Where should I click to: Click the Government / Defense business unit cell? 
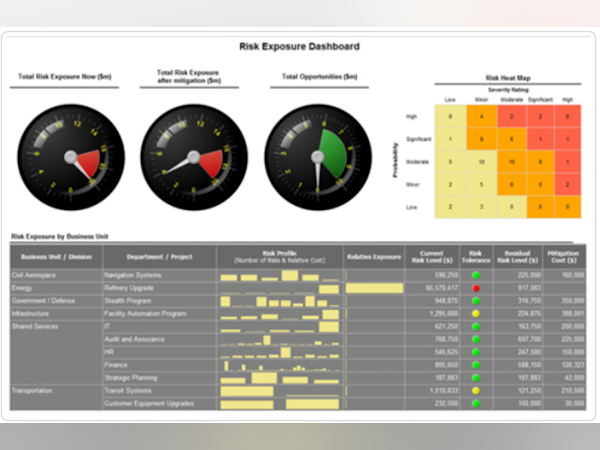click(x=56, y=301)
